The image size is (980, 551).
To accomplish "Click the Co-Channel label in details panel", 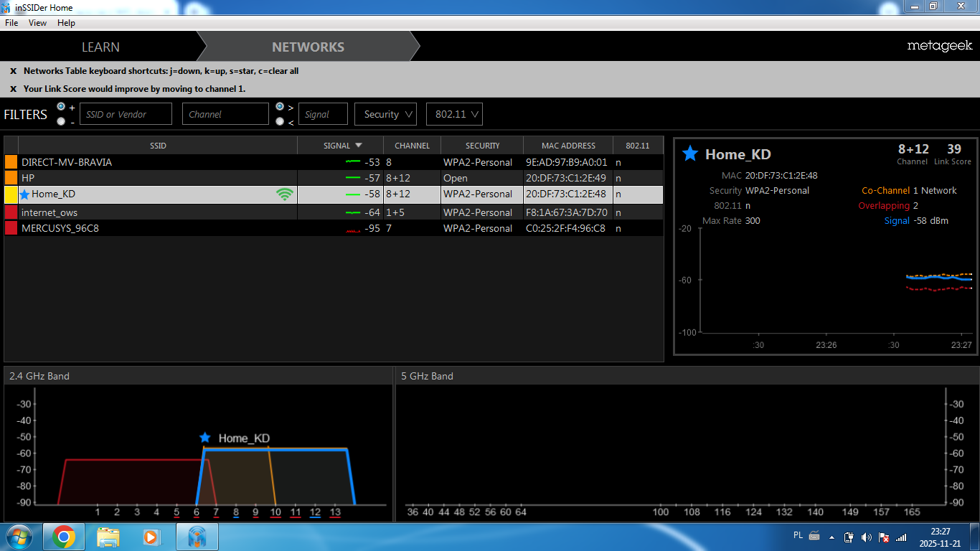I will click(886, 191).
